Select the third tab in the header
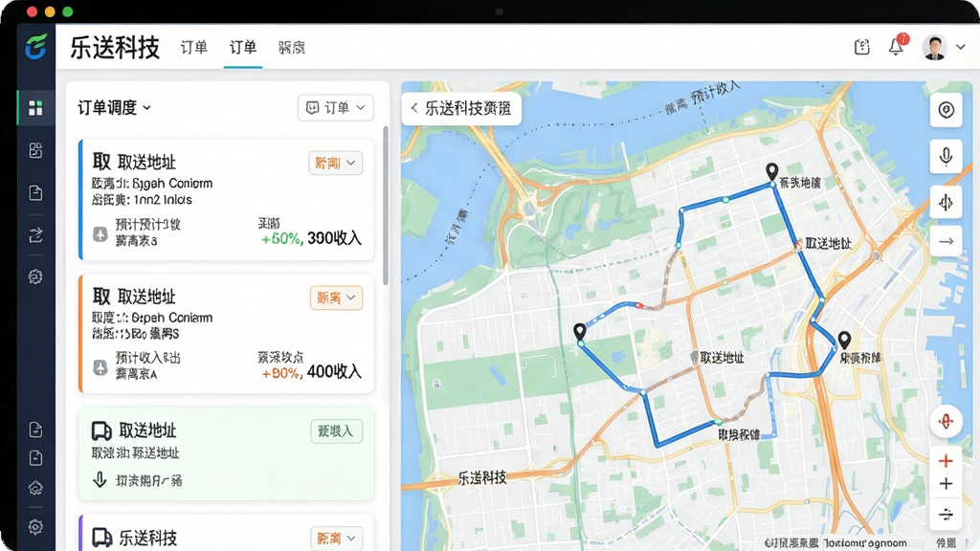 tap(291, 48)
